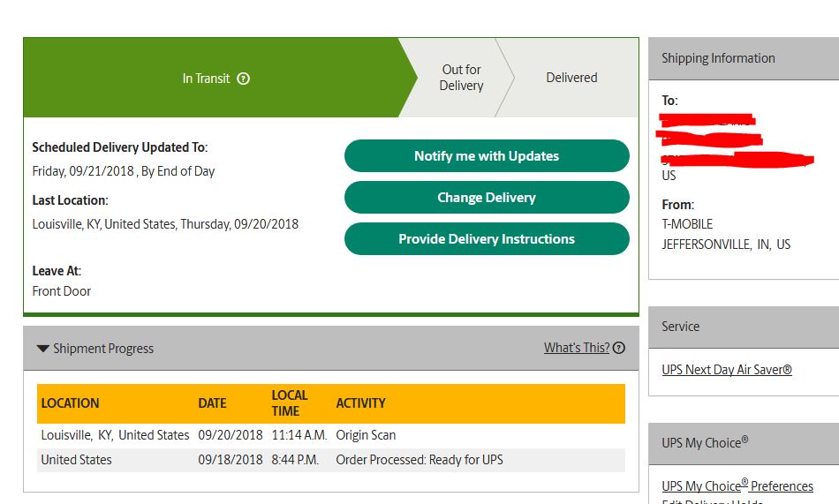This screenshot has height=504, width=839.
Task: Open UPS My Choice Preferences link
Action: tap(737, 485)
